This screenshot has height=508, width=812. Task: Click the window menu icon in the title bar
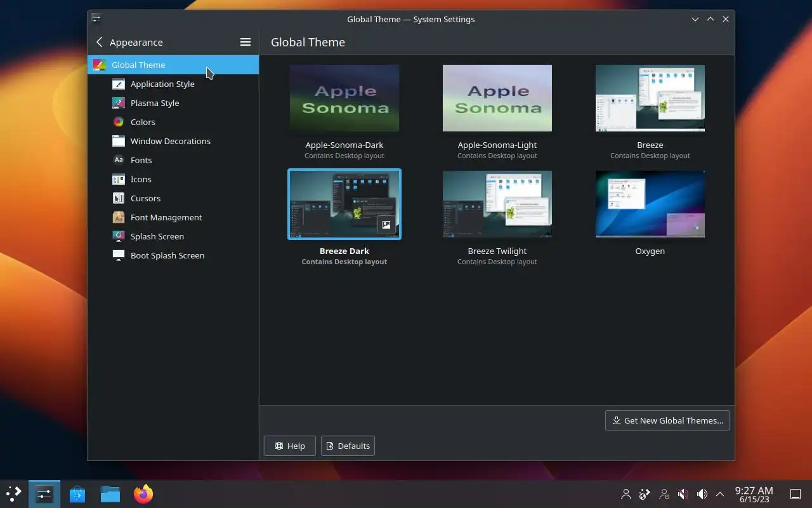[96, 19]
